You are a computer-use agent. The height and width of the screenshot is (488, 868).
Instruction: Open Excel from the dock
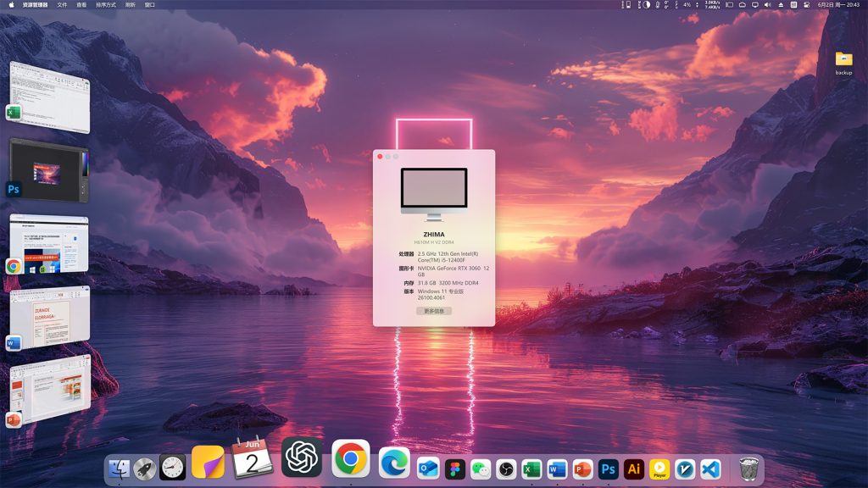coord(531,469)
